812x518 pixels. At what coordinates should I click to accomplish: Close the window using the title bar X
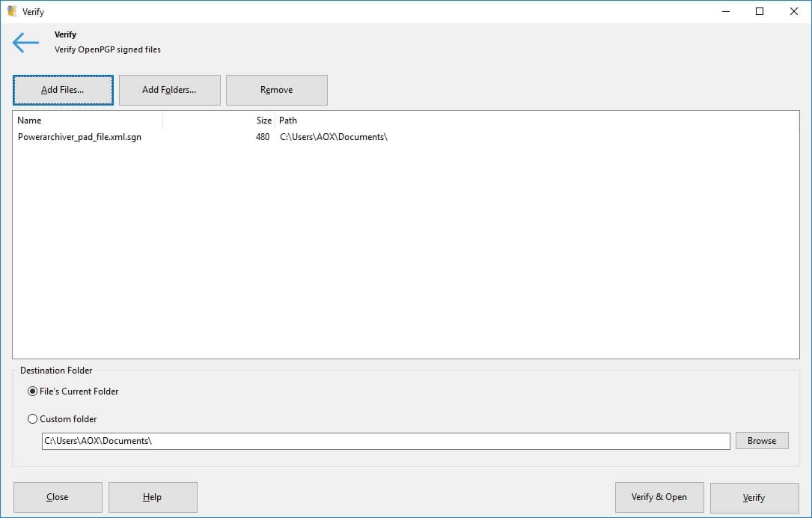click(794, 11)
